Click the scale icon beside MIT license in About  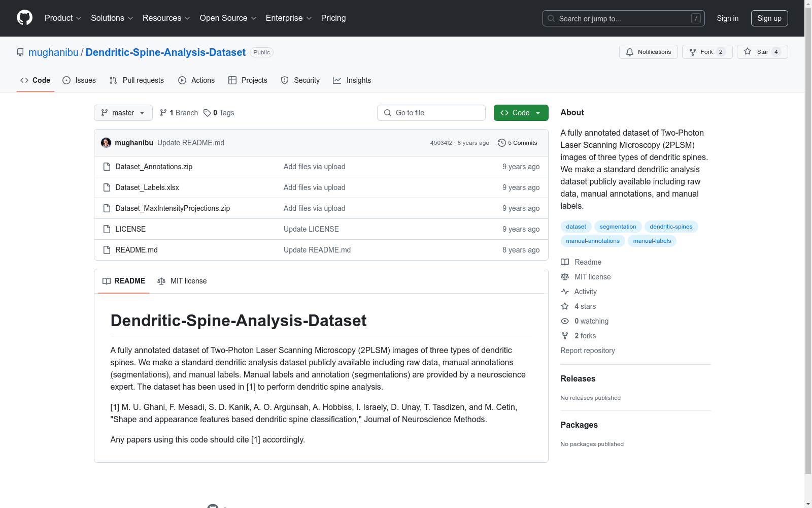pos(565,277)
